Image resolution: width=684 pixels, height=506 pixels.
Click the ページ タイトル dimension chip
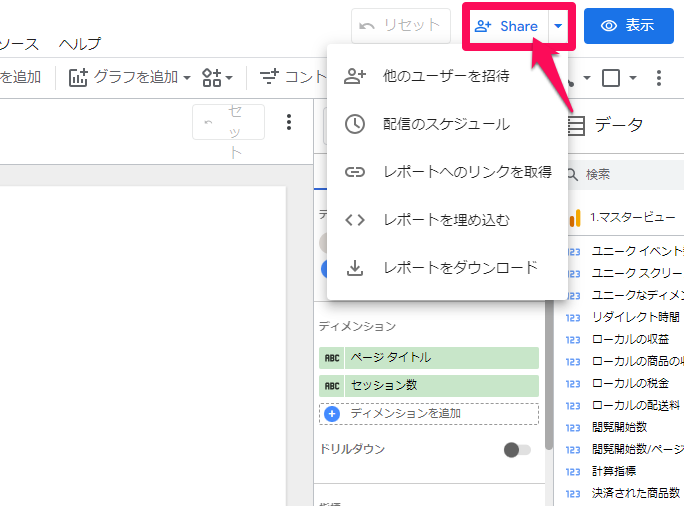point(429,358)
